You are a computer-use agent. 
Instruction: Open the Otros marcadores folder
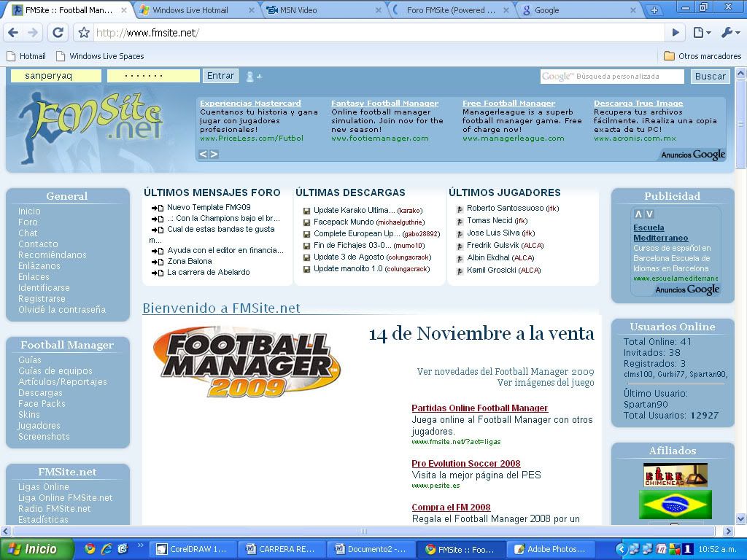(x=703, y=56)
